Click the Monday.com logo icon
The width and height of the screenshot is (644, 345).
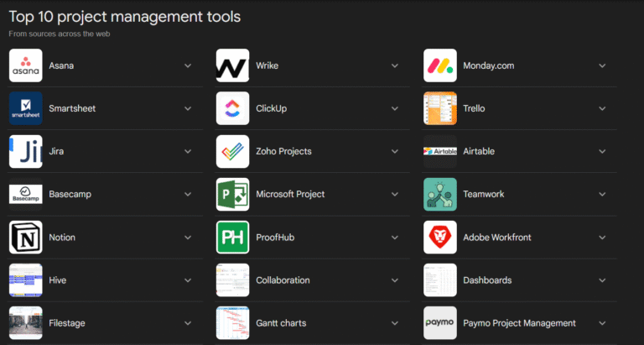[x=440, y=65]
